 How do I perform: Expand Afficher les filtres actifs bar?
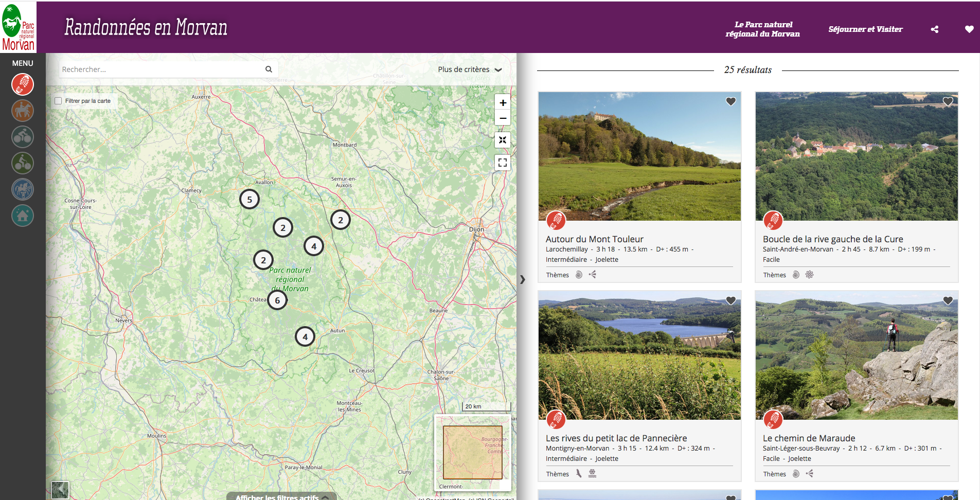click(281, 496)
